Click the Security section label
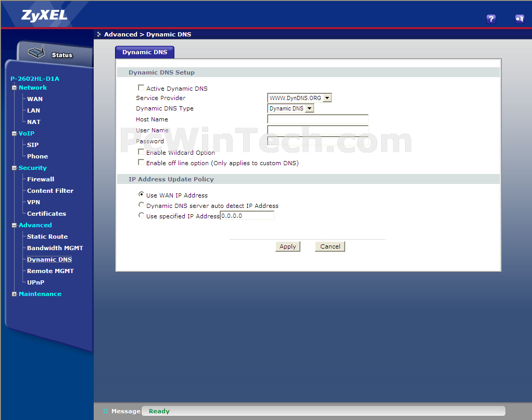 [x=33, y=168]
